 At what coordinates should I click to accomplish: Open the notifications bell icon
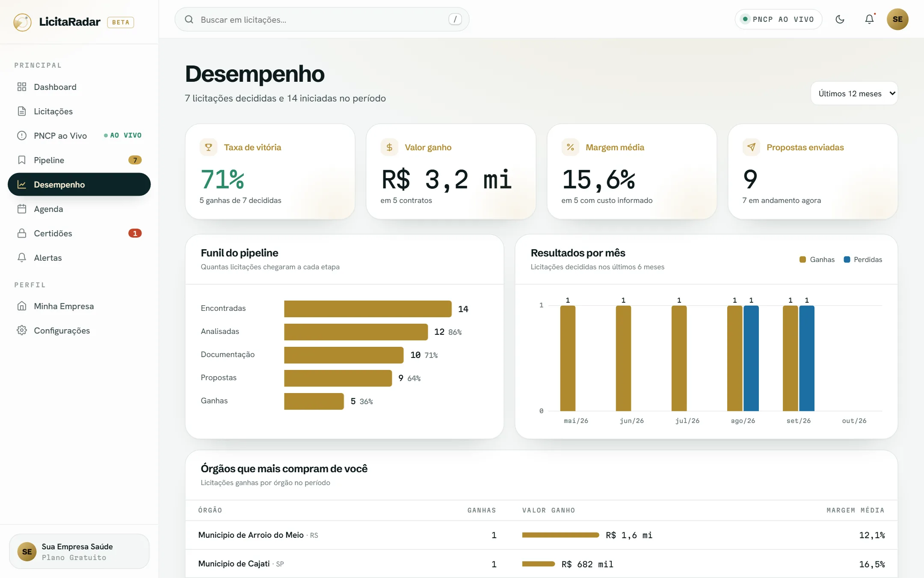pyautogui.click(x=869, y=19)
